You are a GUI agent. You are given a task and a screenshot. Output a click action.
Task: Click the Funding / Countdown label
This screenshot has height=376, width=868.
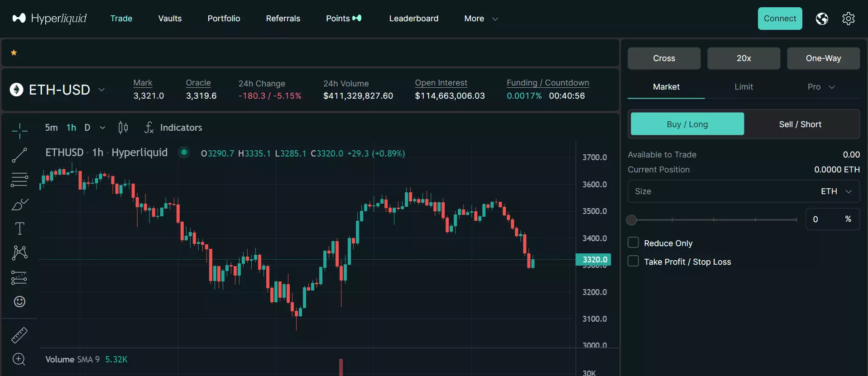[x=548, y=83]
